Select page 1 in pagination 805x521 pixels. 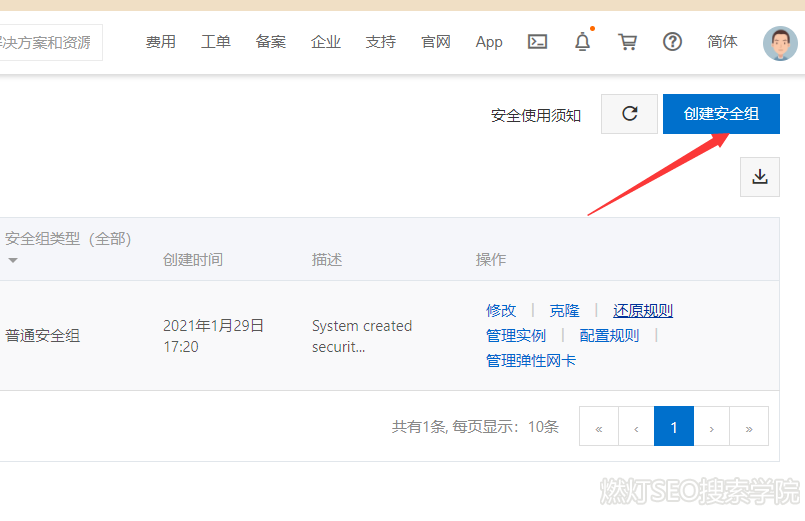(674, 427)
